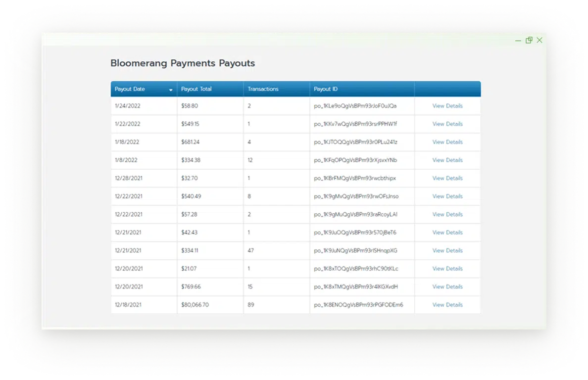The image size is (588, 380).
Task: Click the $334.38 payout total
Action: point(191,160)
